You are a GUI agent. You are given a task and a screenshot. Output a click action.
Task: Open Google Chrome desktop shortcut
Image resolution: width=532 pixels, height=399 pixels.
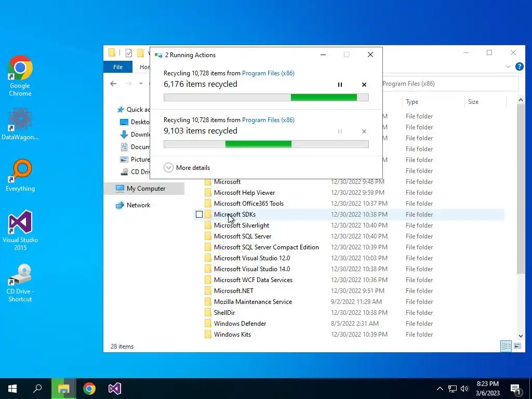[x=20, y=76]
